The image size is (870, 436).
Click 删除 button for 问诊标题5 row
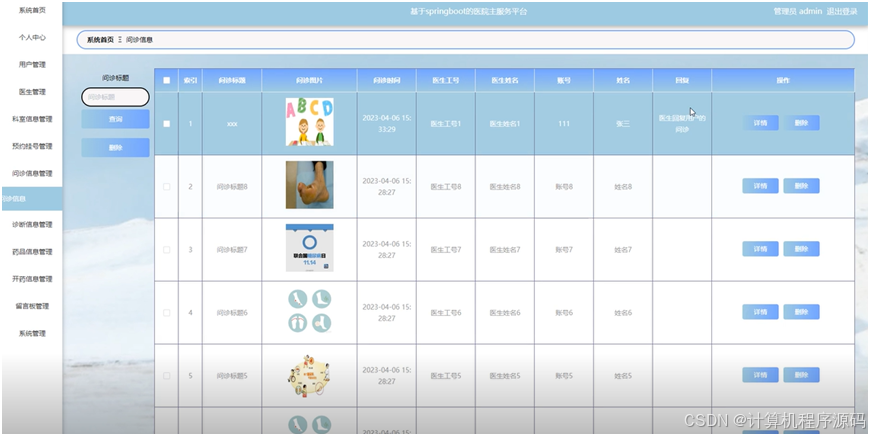[801, 375]
